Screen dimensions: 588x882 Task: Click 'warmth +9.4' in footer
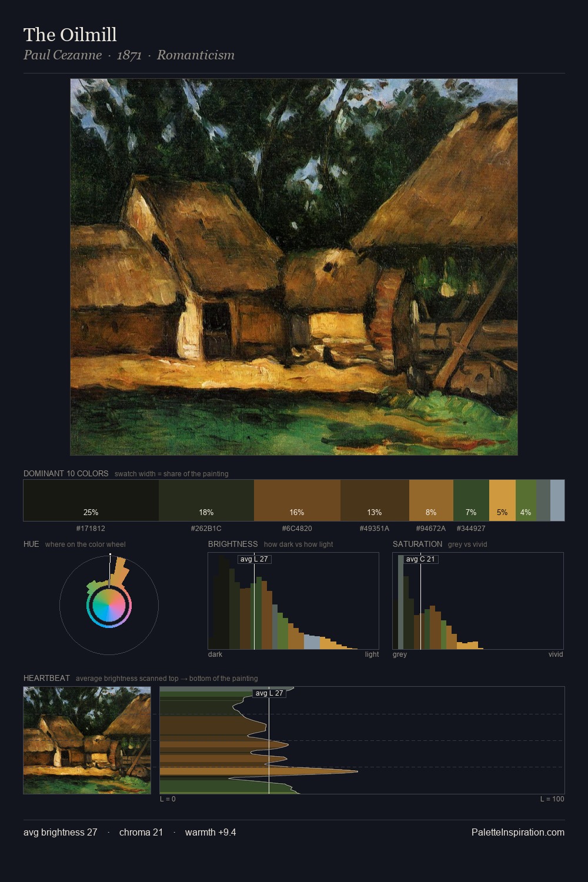click(211, 832)
